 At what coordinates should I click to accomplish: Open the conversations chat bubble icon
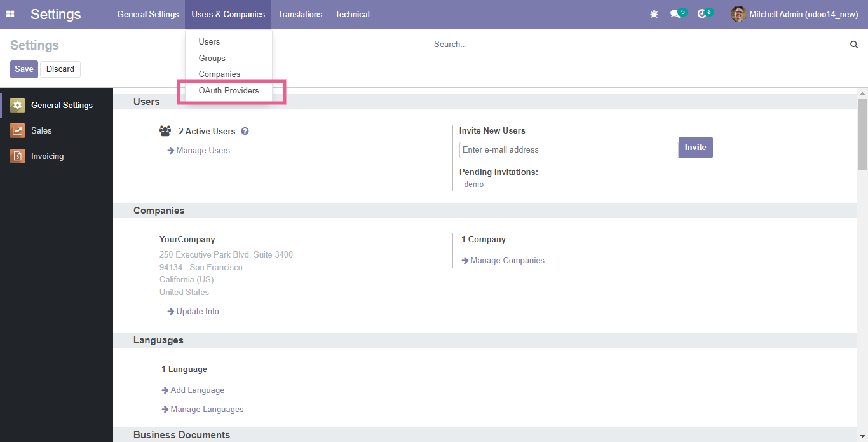(x=675, y=14)
